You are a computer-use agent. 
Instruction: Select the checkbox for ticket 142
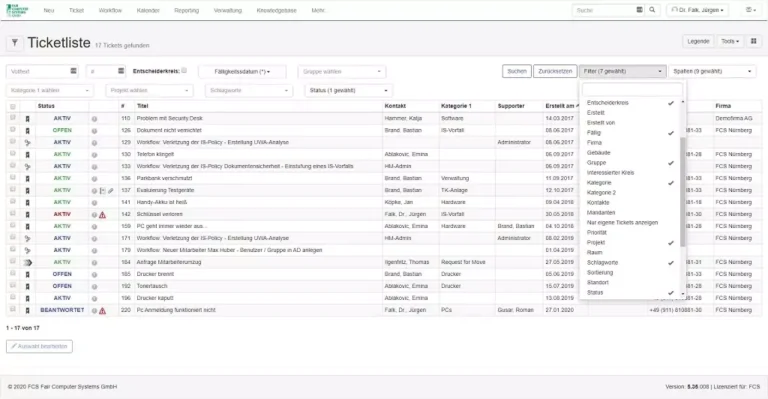(x=13, y=213)
